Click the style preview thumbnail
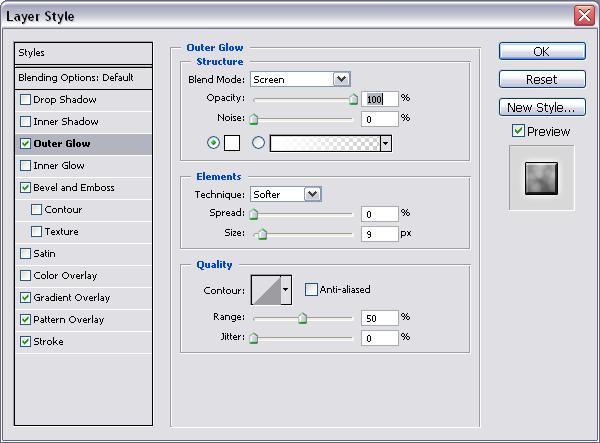600x443 pixels. tap(541, 178)
